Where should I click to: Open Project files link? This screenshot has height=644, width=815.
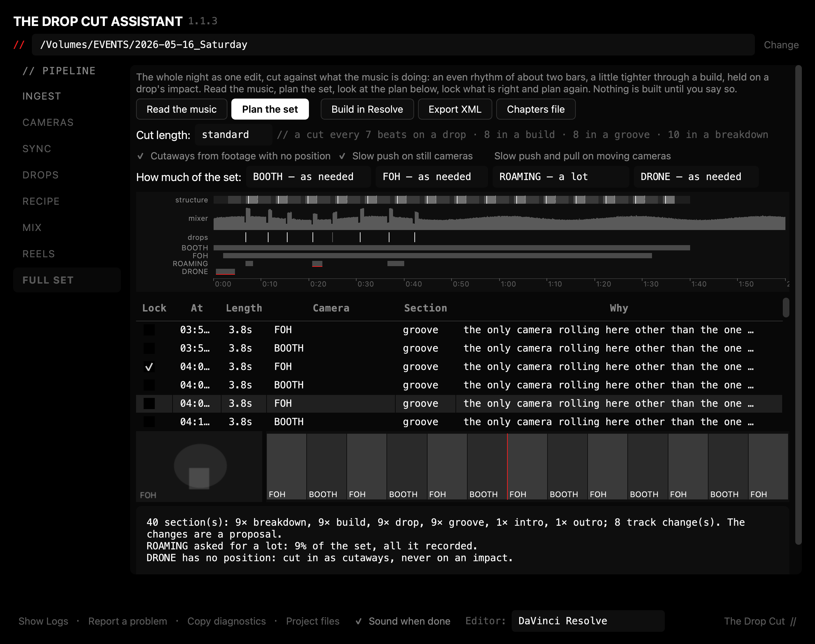[313, 621]
